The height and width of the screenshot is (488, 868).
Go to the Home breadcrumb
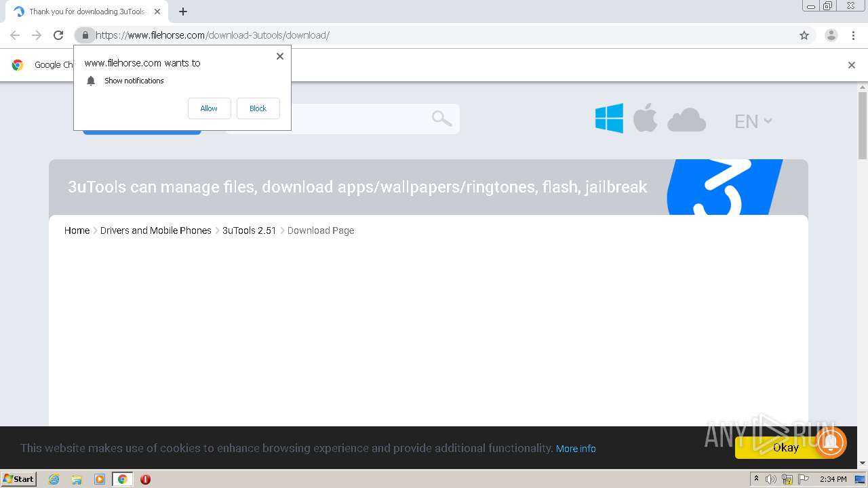77,230
